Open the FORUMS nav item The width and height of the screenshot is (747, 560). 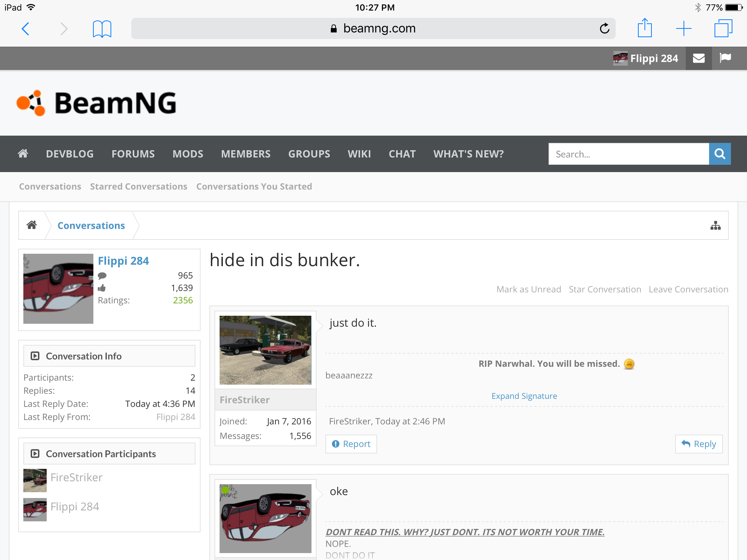coord(133,154)
